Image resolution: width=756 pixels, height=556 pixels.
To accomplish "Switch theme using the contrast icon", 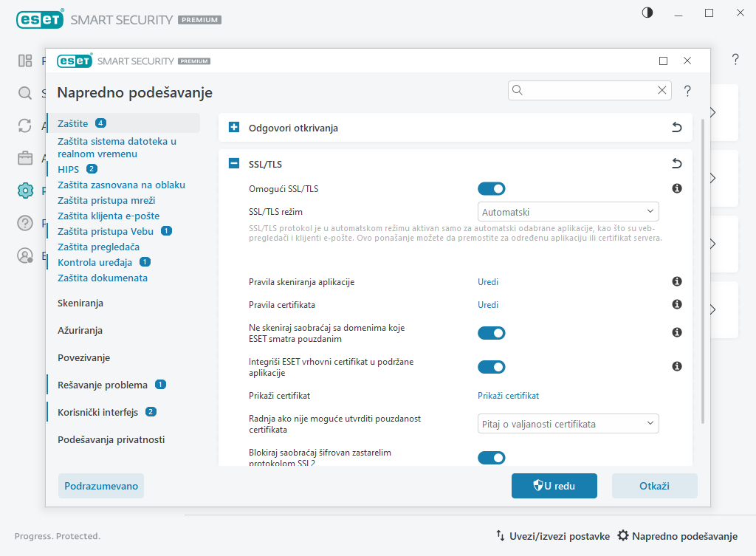I will pyautogui.click(x=647, y=12).
